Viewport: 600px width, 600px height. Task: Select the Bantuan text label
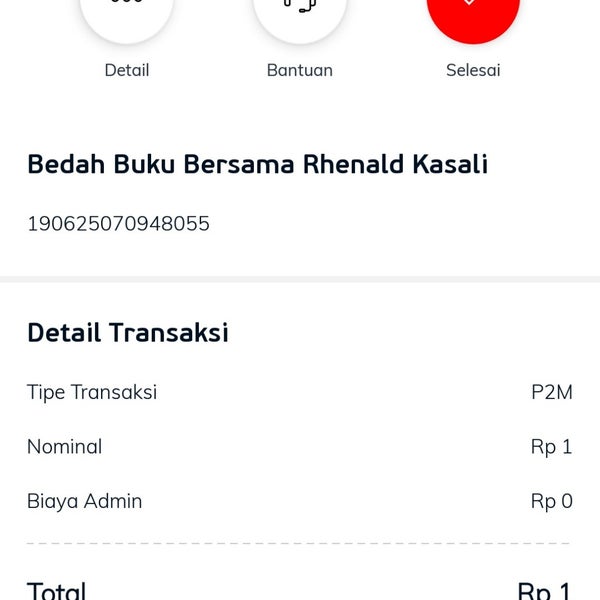click(x=300, y=70)
